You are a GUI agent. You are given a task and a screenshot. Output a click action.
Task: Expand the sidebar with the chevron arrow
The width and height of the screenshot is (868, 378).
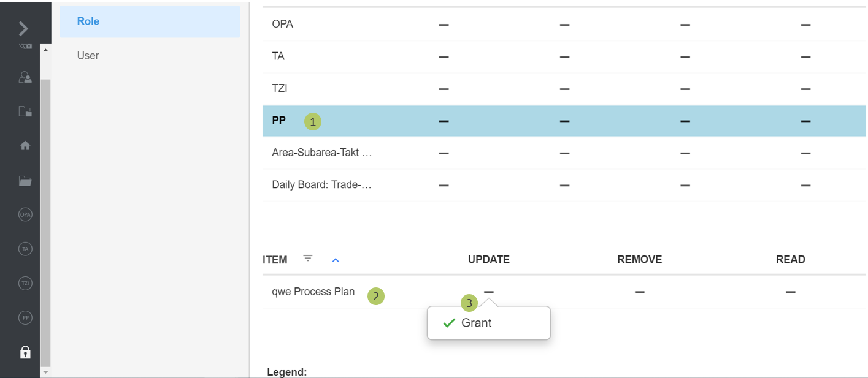[23, 28]
